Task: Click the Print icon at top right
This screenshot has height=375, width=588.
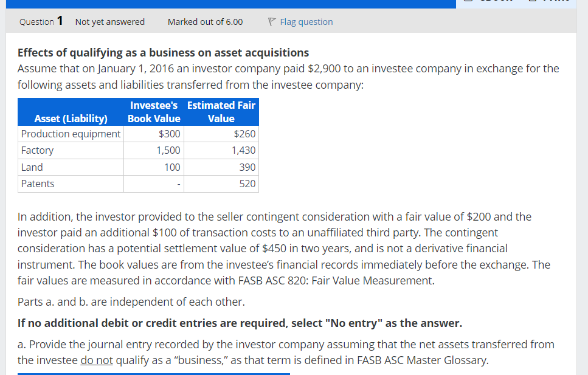Action: 533,2
